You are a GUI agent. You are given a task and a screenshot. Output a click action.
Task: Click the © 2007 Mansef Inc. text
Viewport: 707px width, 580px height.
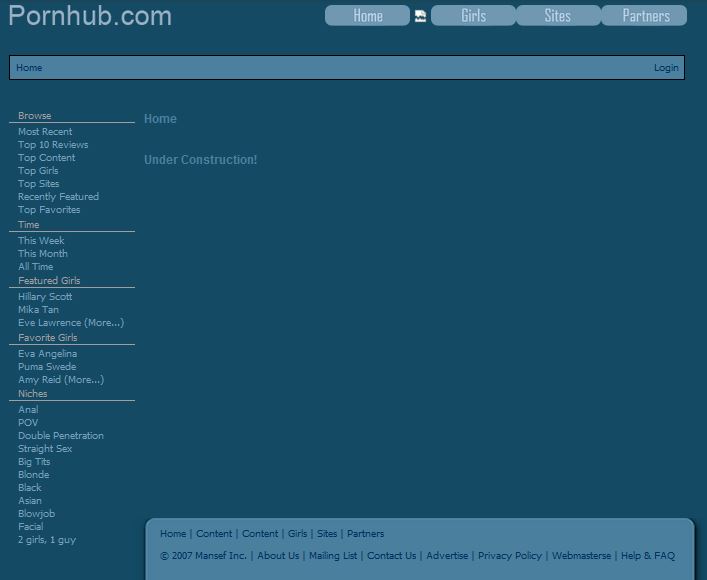[x=203, y=556]
